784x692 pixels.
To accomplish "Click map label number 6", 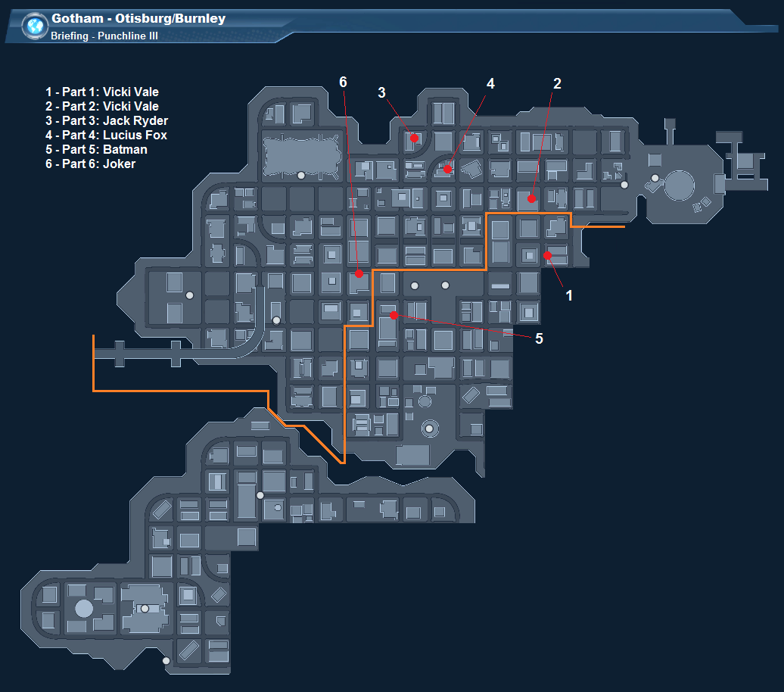I will point(343,82).
